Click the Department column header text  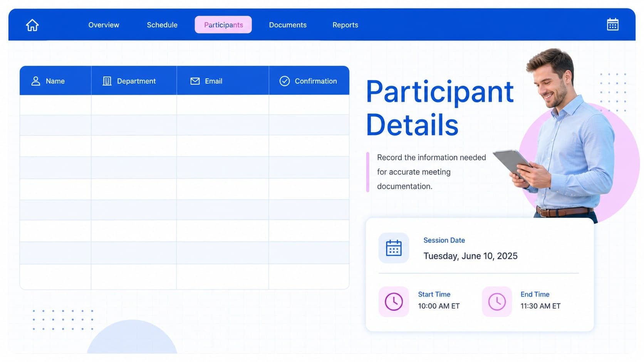[x=136, y=81]
